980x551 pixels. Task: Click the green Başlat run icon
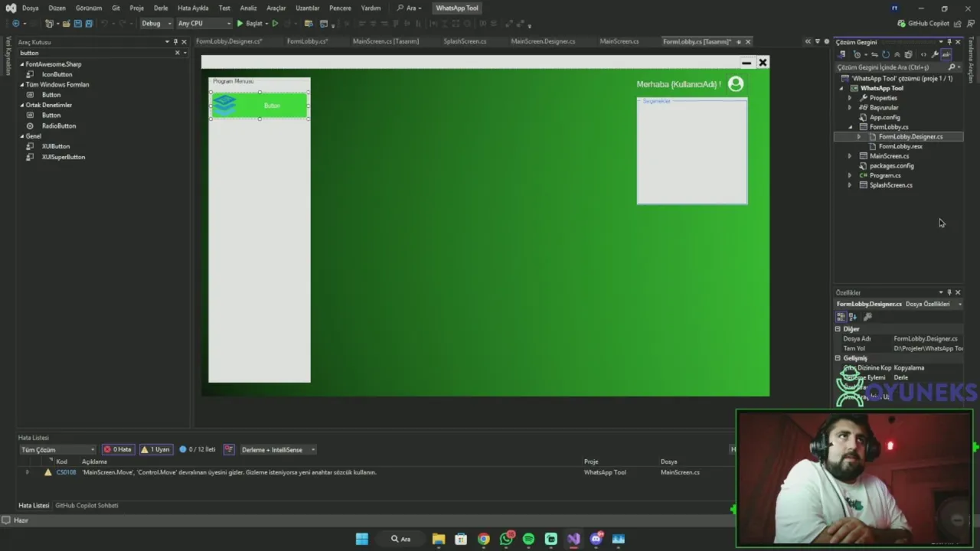point(240,24)
